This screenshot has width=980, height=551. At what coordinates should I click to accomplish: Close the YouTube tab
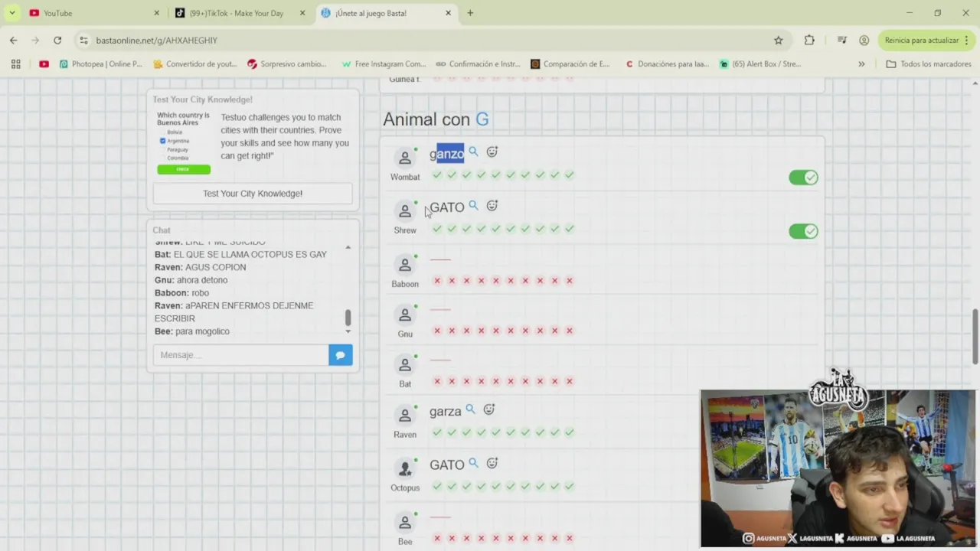coord(157,13)
